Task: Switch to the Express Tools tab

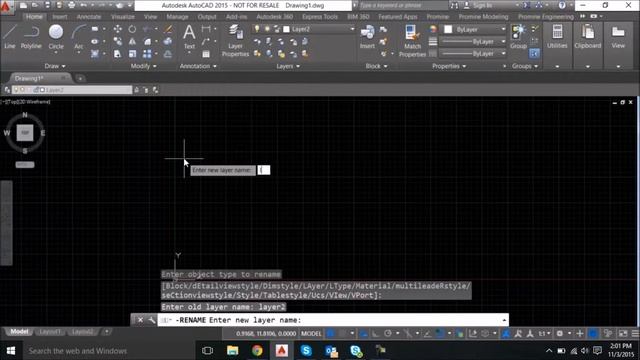Action: coord(320,17)
